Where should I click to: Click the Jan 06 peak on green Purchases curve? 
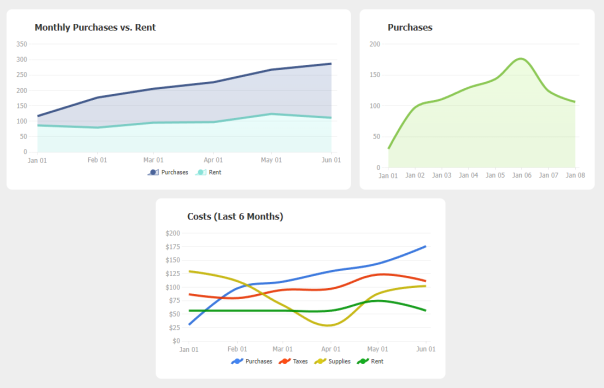coord(521,59)
